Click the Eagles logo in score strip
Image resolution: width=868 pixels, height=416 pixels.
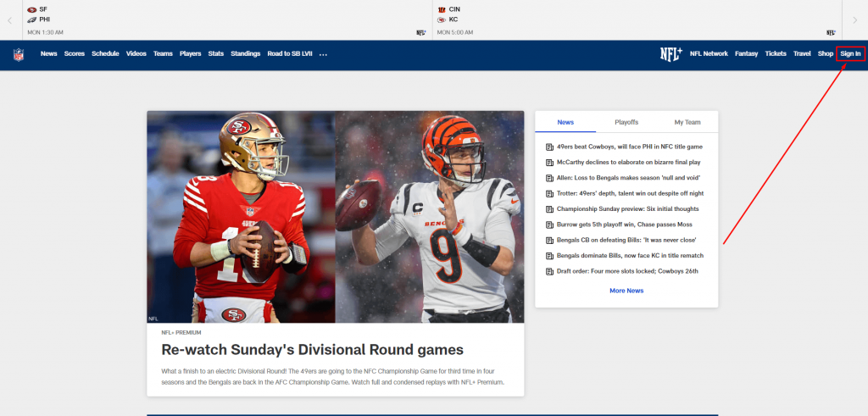32,19
